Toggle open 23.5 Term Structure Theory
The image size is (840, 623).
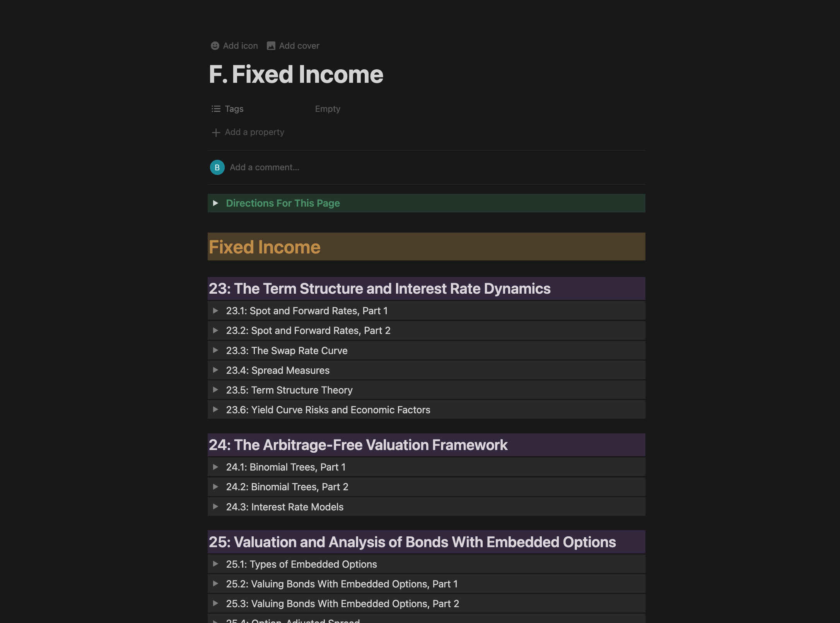(x=216, y=390)
